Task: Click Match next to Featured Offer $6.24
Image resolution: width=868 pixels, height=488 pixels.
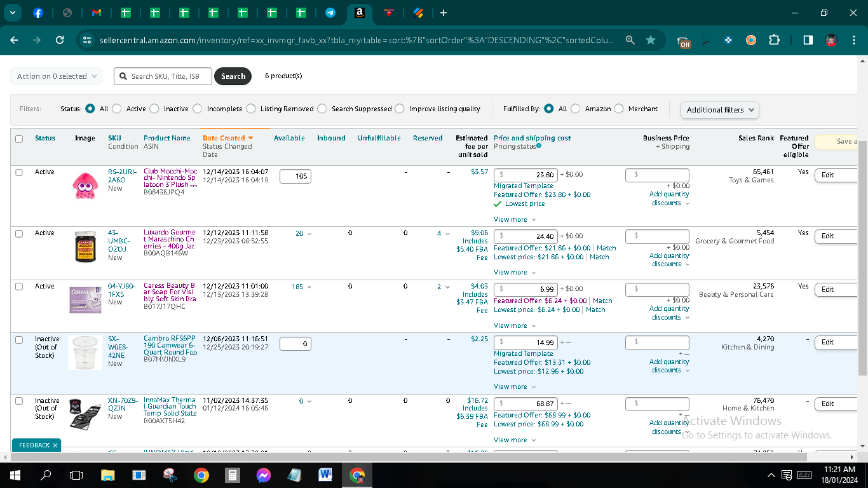Action: coord(602,301)
